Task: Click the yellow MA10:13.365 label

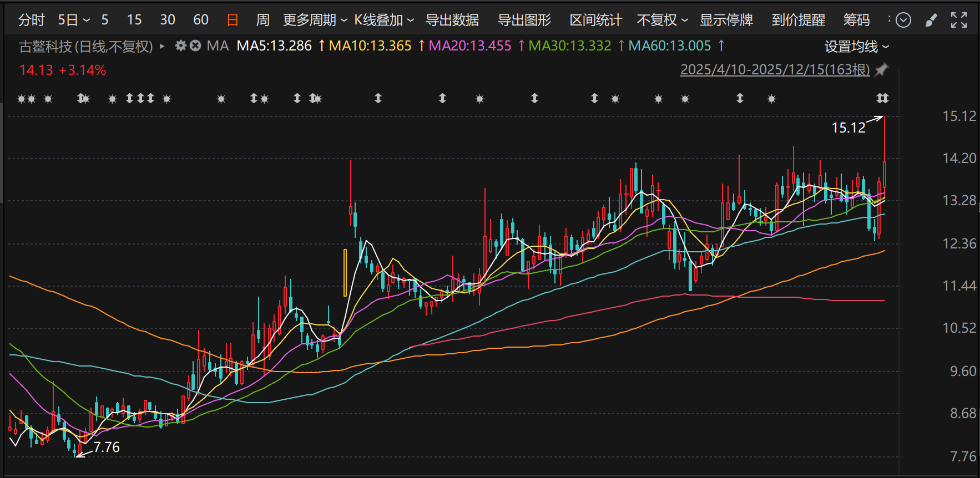Action: click(x=370, y=46)
